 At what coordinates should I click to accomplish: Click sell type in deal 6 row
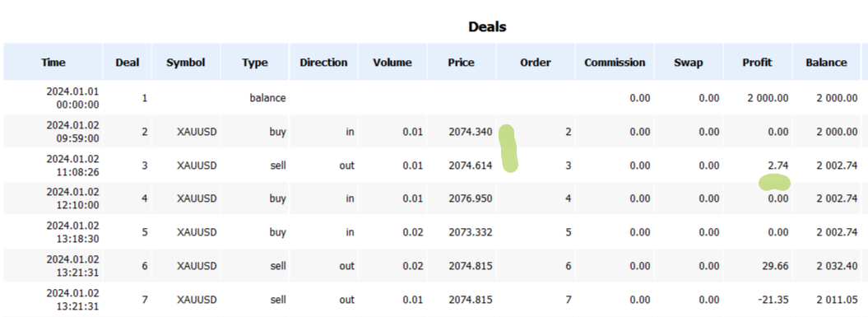click(278, 266)
